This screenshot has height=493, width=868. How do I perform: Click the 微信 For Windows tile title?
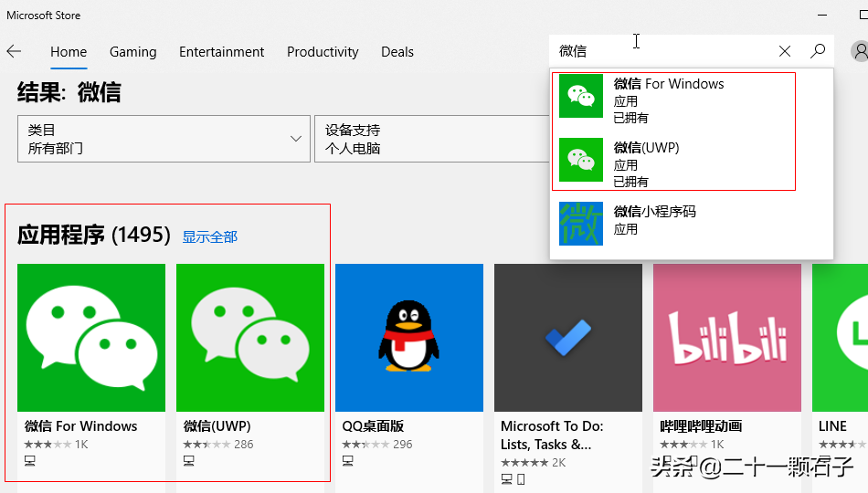[80, 426]
